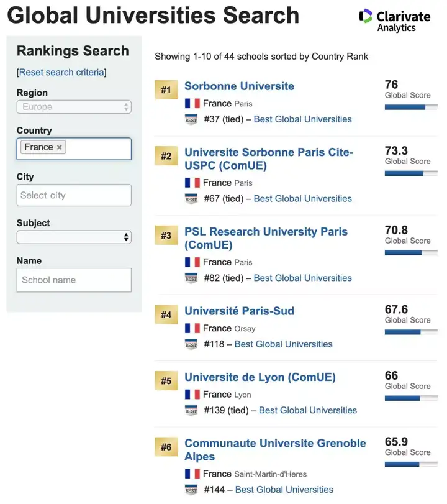447x504 pixels.
Task: Click the #3 gold rank badge
Action: pos(166,236)
